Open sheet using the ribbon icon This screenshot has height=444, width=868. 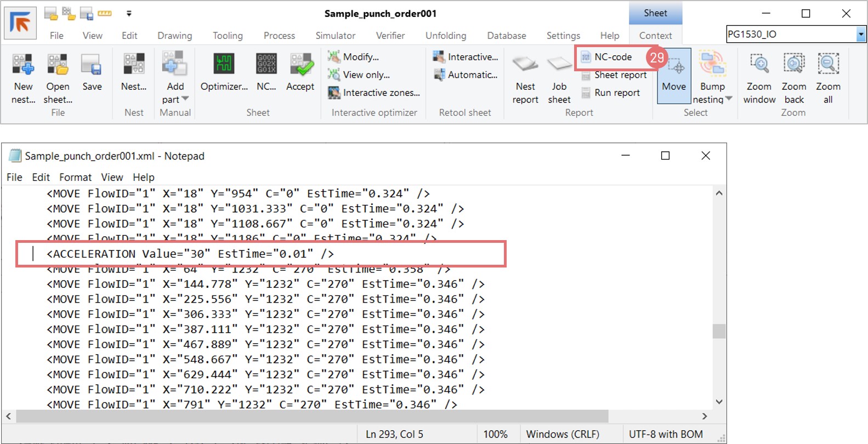coord(58,65)
